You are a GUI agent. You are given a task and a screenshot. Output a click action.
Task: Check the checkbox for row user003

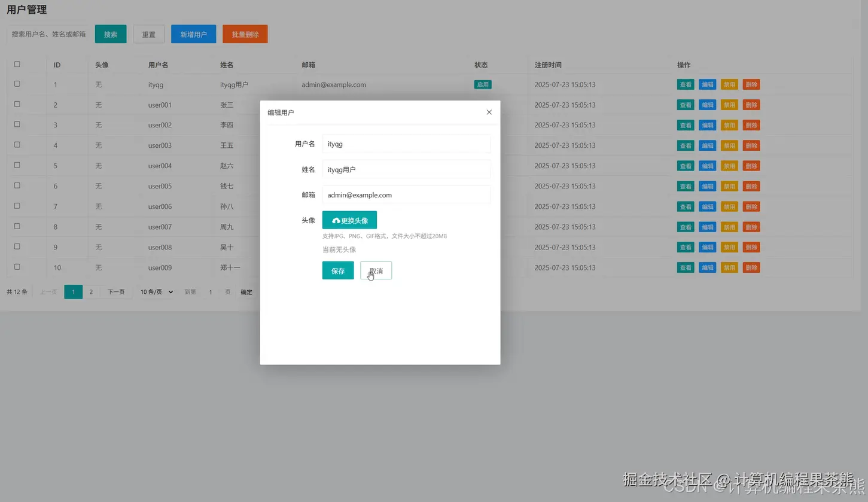17,145
